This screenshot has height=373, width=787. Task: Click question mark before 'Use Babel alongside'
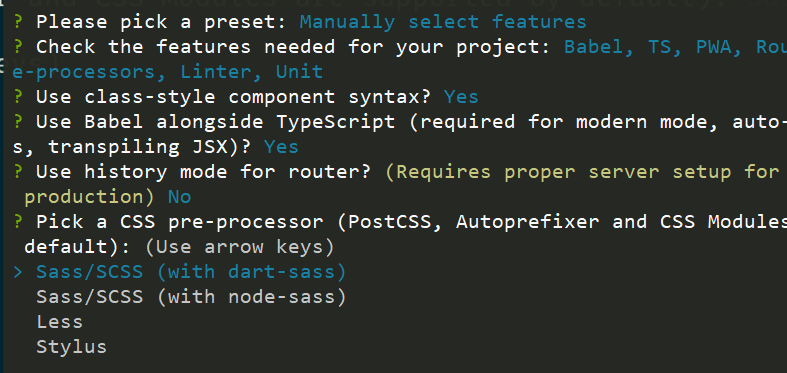(18, 122)
